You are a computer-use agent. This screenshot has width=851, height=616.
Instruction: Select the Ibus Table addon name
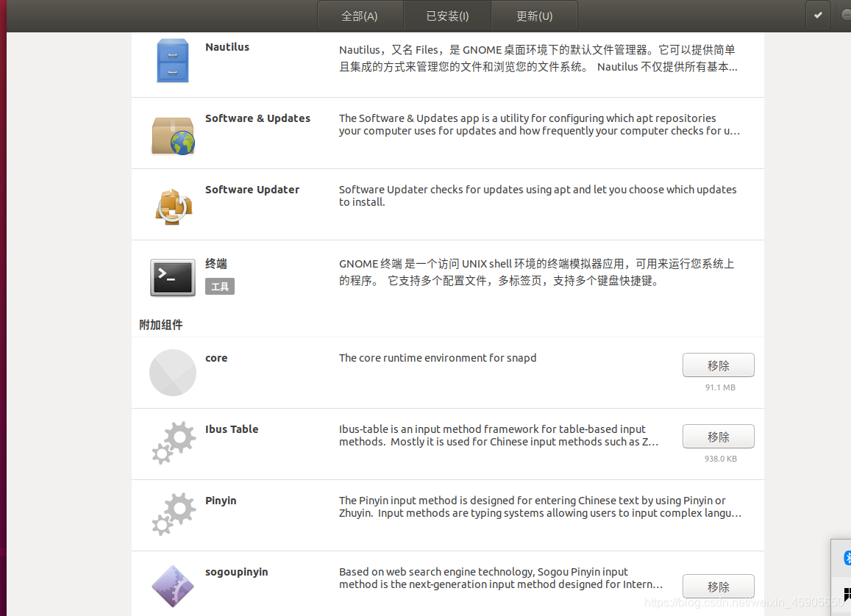[232, 429]
